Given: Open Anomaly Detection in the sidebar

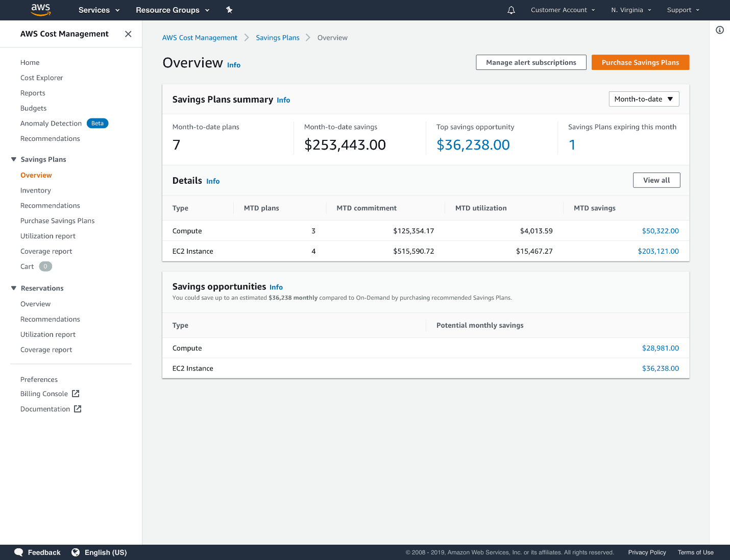Looking at the screenshot, I should [x=51, y=124].
